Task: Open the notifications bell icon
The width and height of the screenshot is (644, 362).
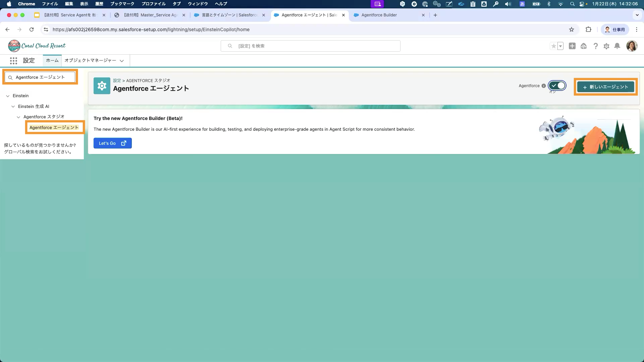Action: coord(617,46)
